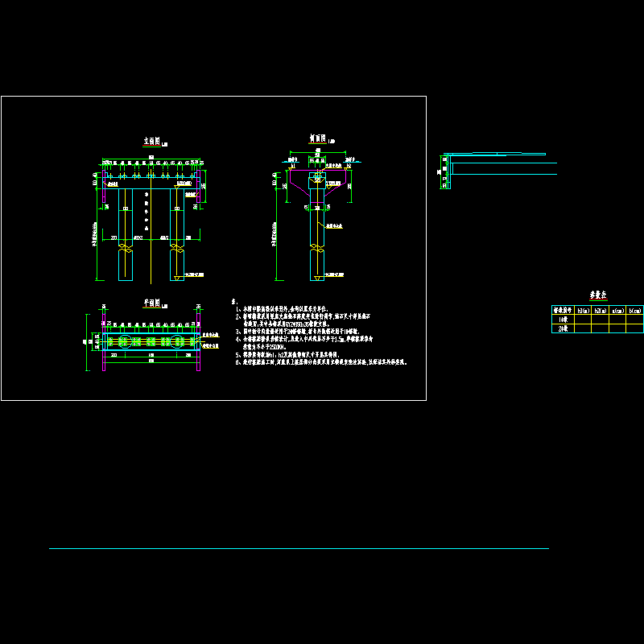Select note line 1 in the notes block

tap(281, 309)
